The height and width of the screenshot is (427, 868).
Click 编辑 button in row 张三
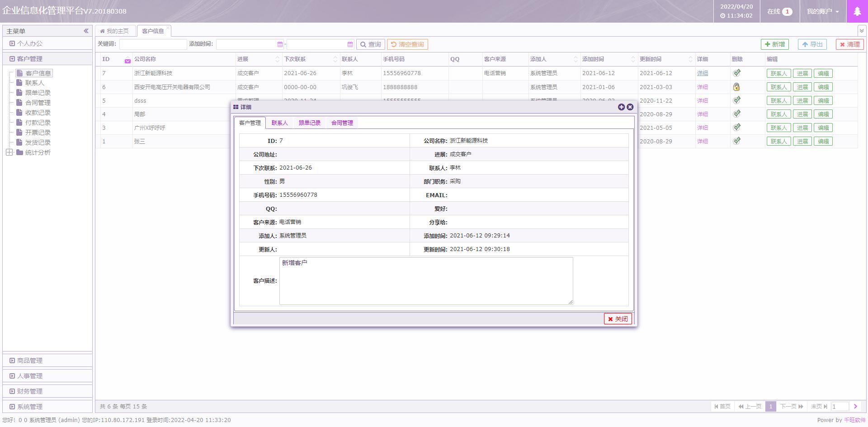tap(823, 141)
